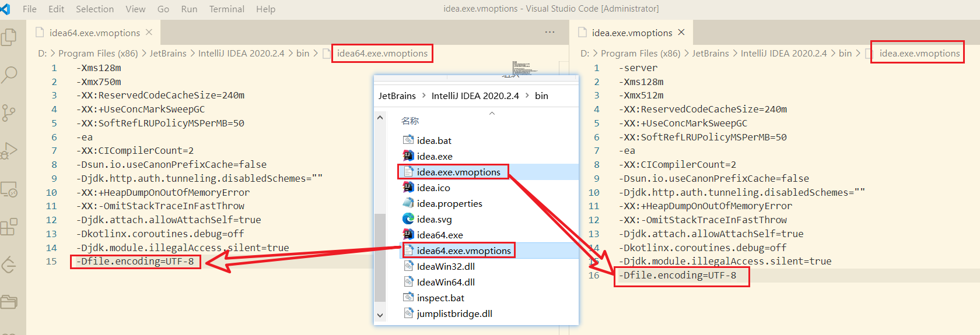The image size is (980, 335).
Task: Open the Go menu
Action: point(163,9)
